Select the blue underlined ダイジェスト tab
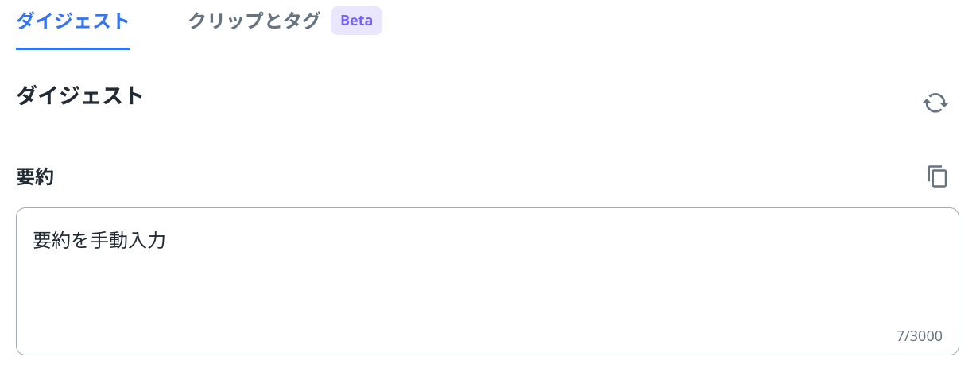 72,21
